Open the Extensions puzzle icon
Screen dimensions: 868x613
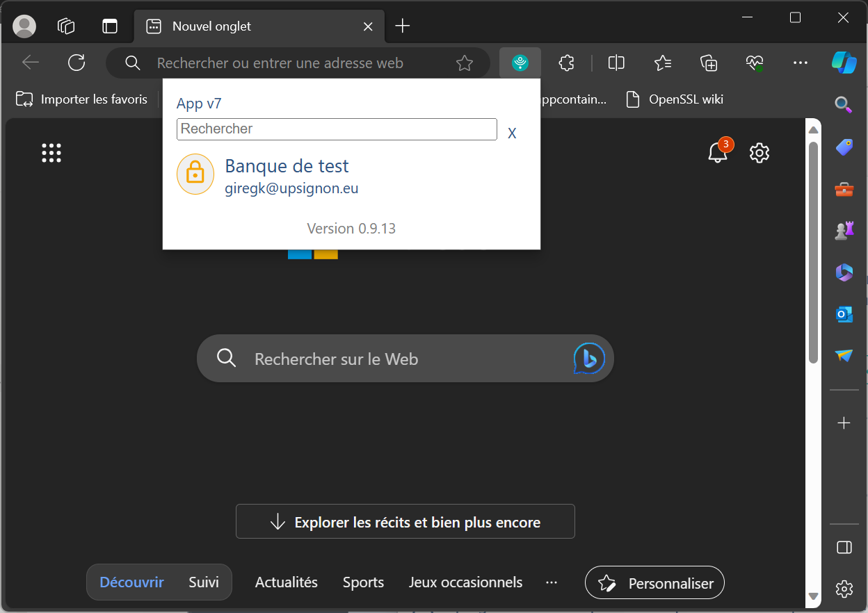[x=566, y=63]
